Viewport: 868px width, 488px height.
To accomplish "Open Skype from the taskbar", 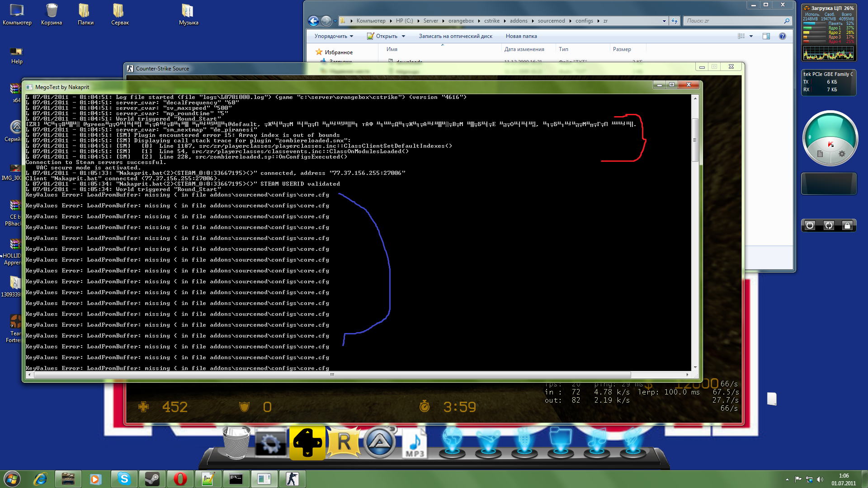I will [124, 479].
